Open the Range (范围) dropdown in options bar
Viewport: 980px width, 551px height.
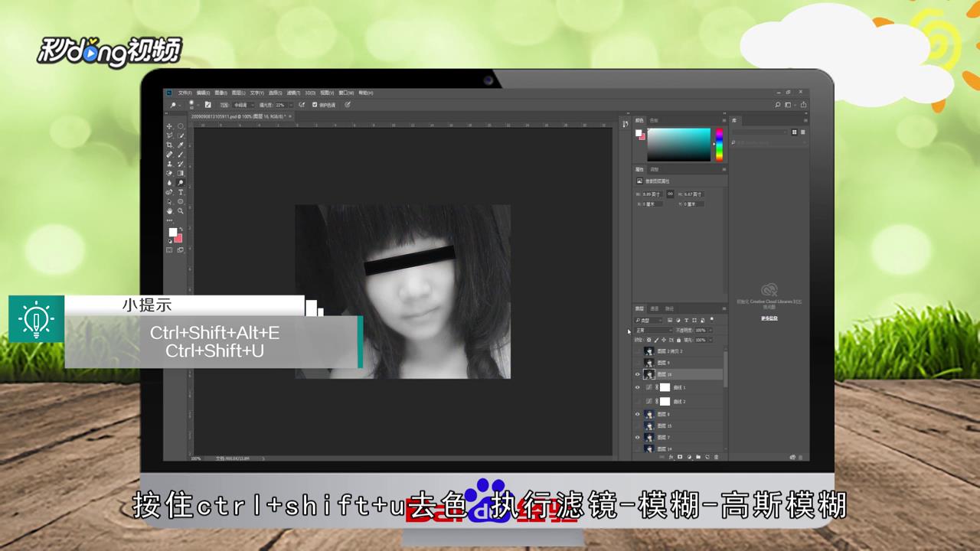[244, 105]
